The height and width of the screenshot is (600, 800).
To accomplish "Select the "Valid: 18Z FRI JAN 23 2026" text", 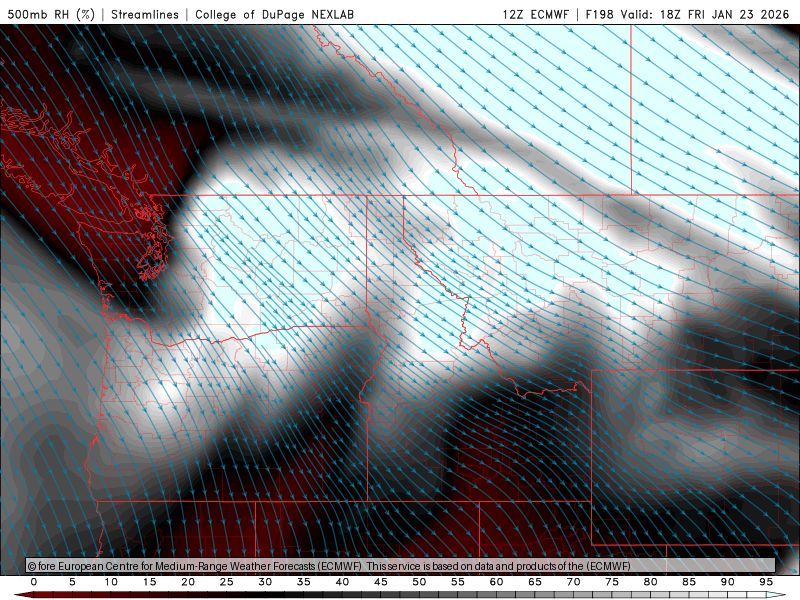I will click(x=705, y=14).
